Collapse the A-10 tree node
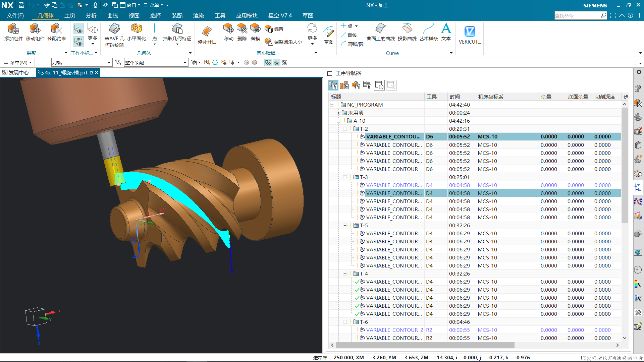Image resolution: width=644 pixels, height=362 pixels. (338, 121)
